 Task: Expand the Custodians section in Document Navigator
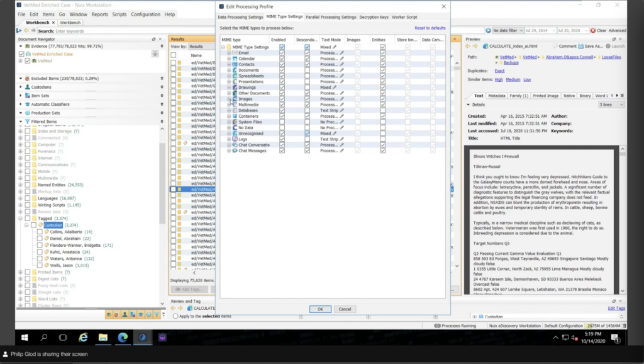click(x=21, y=87)
